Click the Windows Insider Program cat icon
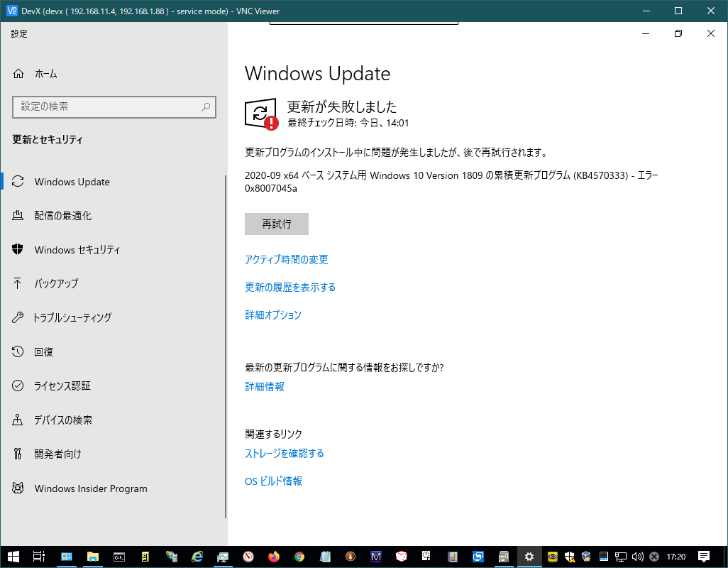This screenshot has height=568, width=728. (18, 488)
